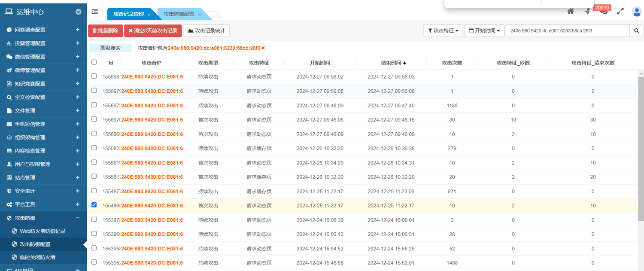Toggle fullscreen using the expand arrows icon
The width and height of the screenshot is (644, 271).
click(620, 12)
